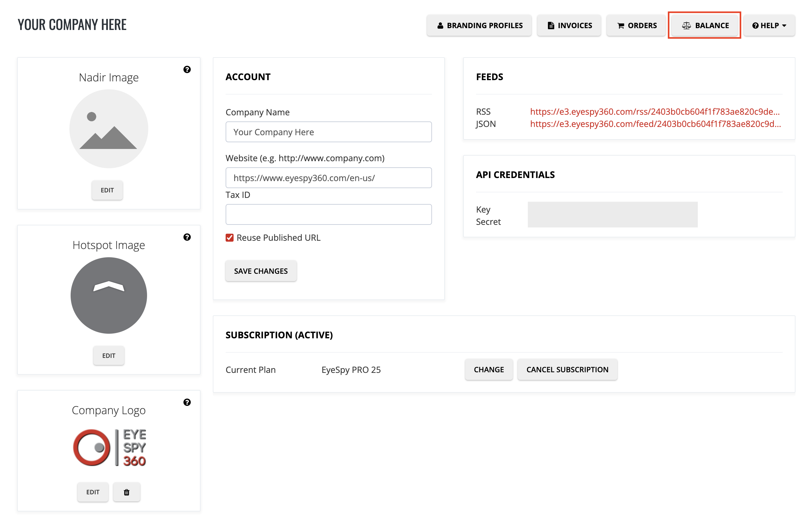The width and height of the screenshot is (812, 520).
Task: Click the Company Logo help question icon
Action: 187,402
